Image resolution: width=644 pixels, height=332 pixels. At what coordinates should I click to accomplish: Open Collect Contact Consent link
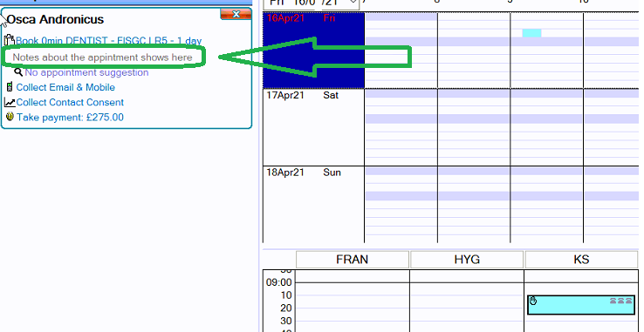tap(70, 102)
